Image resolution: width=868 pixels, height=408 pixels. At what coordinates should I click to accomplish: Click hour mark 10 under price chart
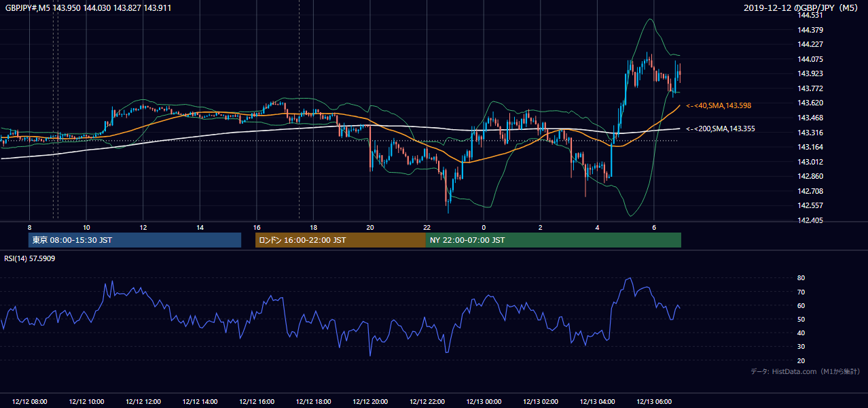click(x=86, y=227)
